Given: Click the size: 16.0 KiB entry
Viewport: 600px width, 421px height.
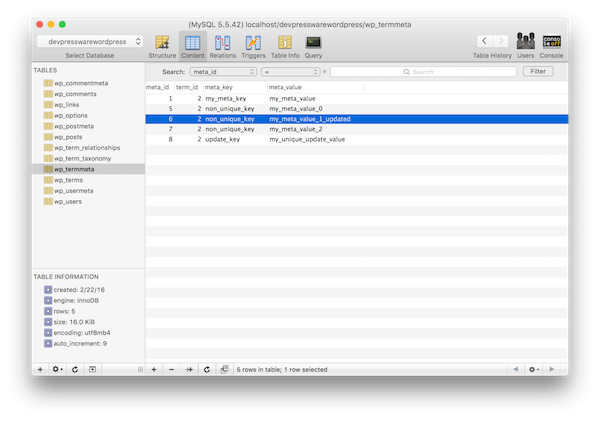Looking at the screenshot, I should pos(70,322).
